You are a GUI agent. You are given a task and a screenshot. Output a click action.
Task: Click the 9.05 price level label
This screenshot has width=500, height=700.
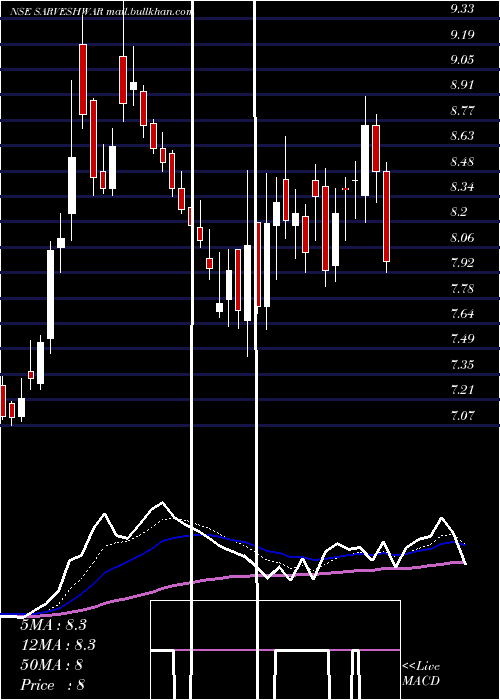(462, 59)
